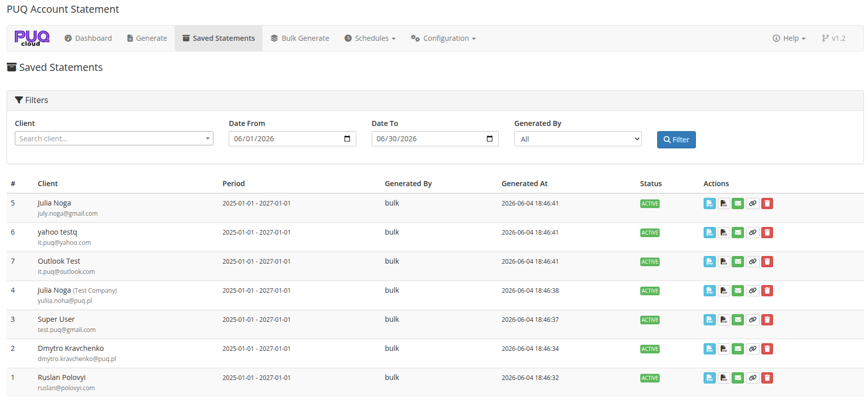Screen dimensions: 868x408
Task: Click client name Super User
Action: [56, 319]
